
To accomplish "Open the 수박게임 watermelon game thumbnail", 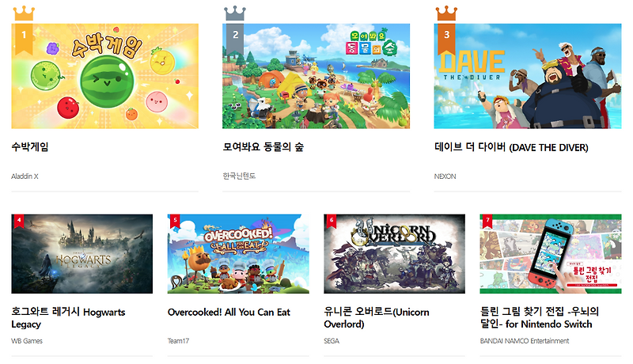I will (105, 76).
